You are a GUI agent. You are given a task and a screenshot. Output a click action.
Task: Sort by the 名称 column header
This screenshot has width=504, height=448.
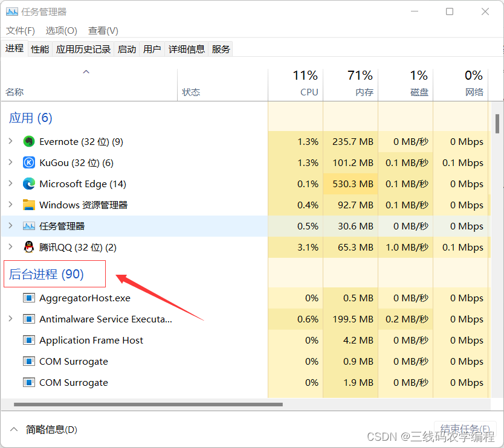pyautogui.click(x=89, y=85)
